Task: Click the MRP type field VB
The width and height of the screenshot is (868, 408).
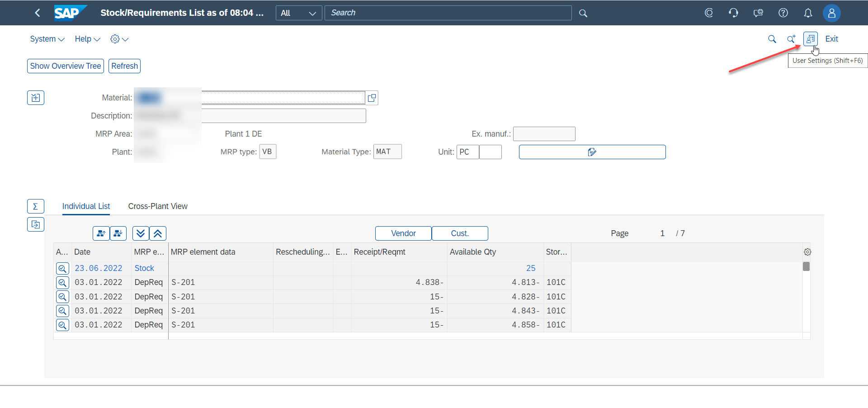Action: (x=268, y=152)
